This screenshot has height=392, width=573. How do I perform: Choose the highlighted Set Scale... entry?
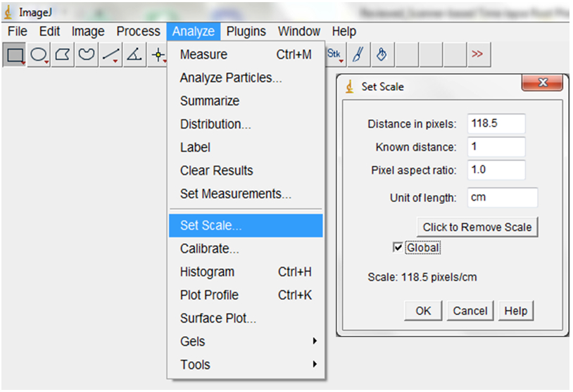[x=246, y=225]
